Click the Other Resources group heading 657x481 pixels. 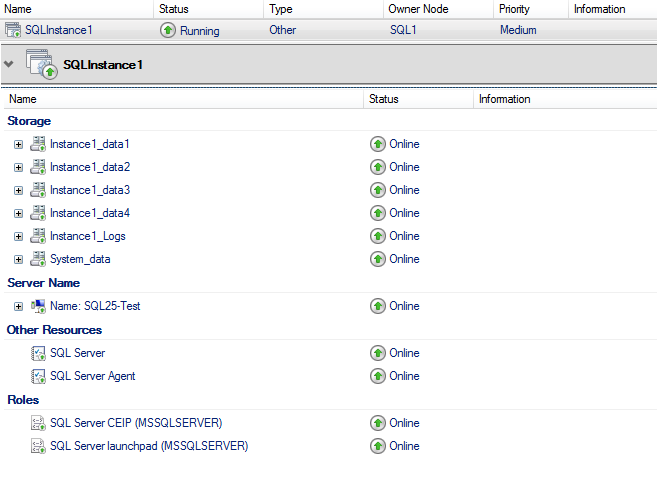(x=54, y=330)
